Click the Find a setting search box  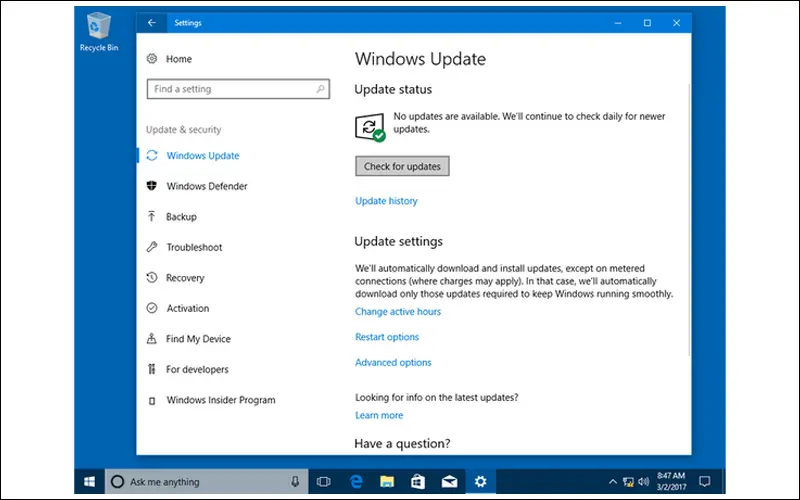point(238,89)
